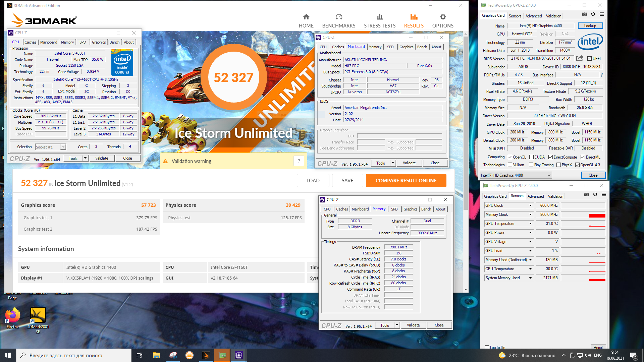Switch to Bench tab in CPU-Z Memory window
Viewport: 644px width, 362px height.
(426, 209)
